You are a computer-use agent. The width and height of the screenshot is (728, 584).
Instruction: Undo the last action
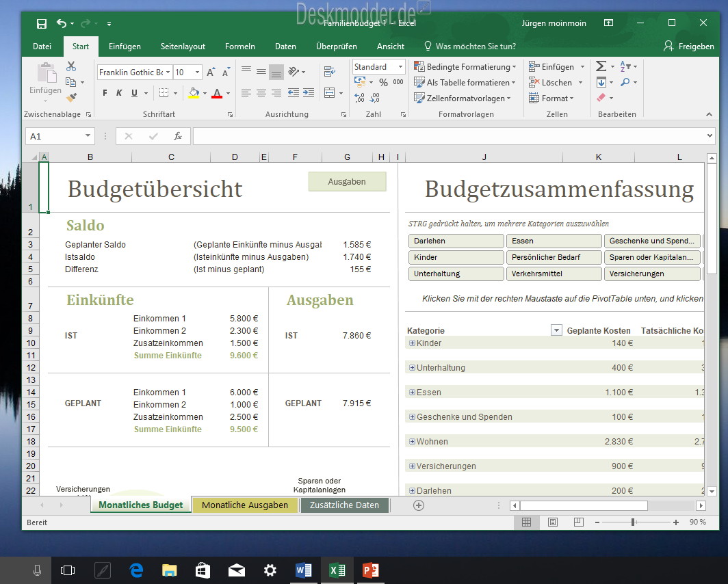click(62, 23)
